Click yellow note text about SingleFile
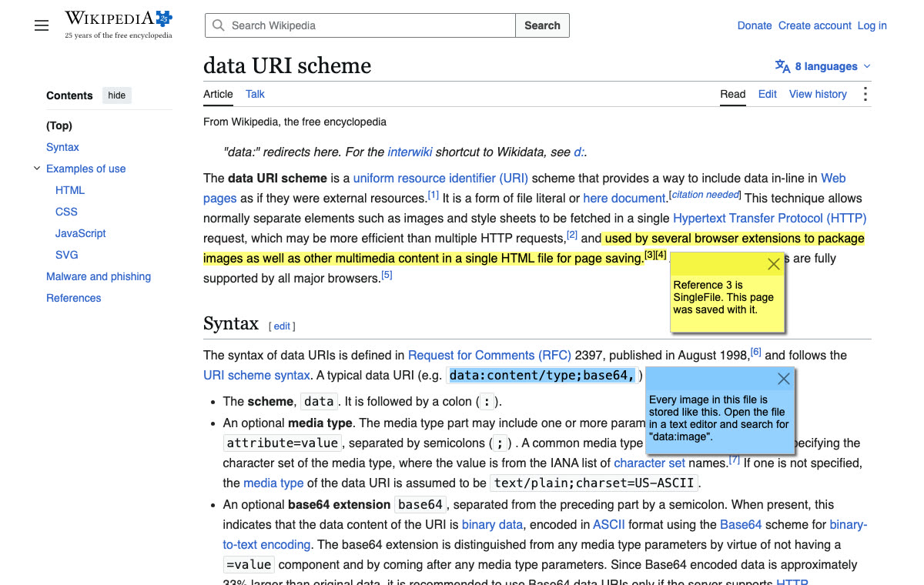Image resolution: width=924 pixels, height=585 pixels. [x=723, y=297]
